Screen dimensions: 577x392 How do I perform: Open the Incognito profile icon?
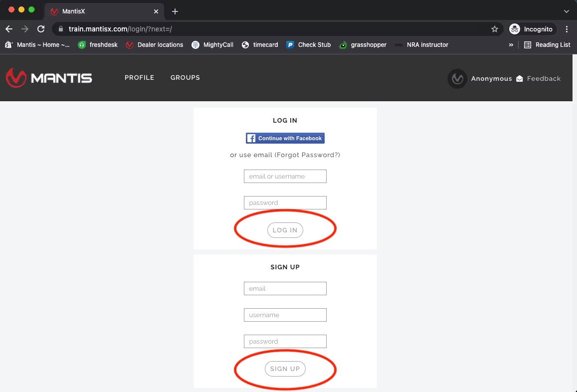515,29
